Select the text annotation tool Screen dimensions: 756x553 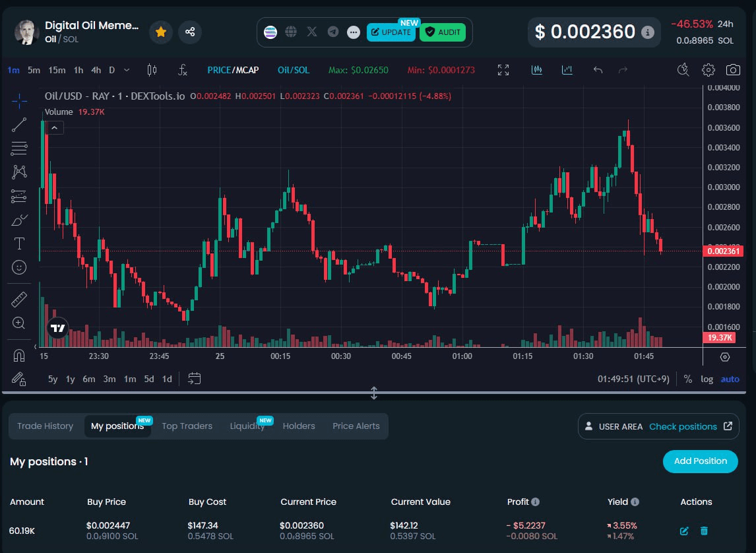pos(19,244)
